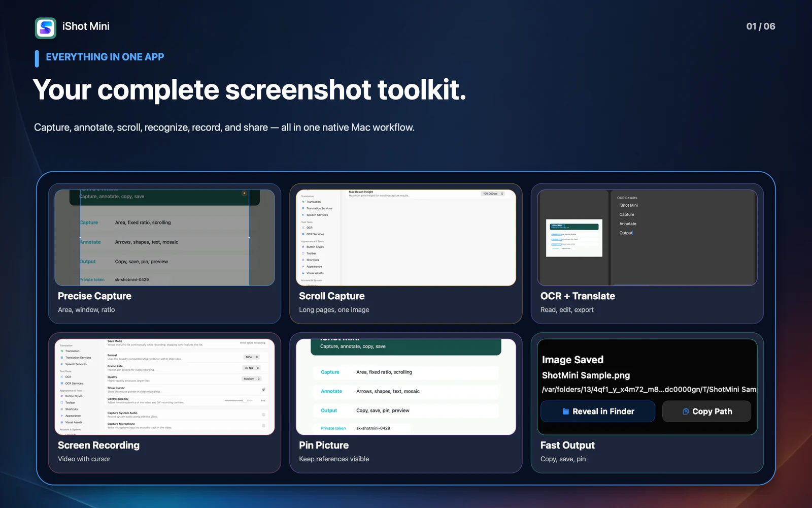Open the Quality Medium dropdown
The image size is (812, 508).
point(252,379)
